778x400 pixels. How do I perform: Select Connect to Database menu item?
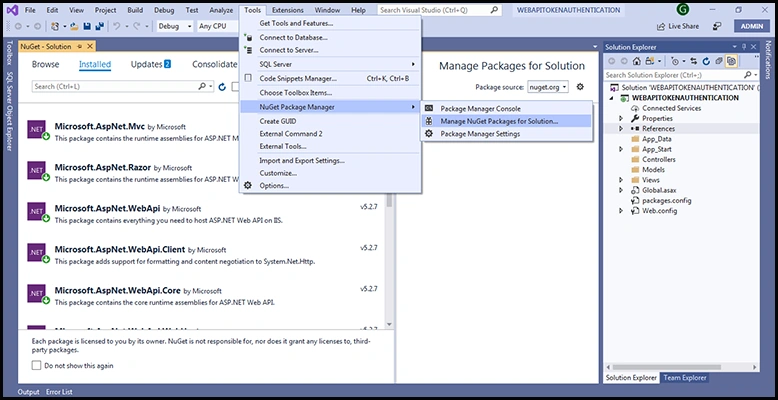tap(330, 37)
